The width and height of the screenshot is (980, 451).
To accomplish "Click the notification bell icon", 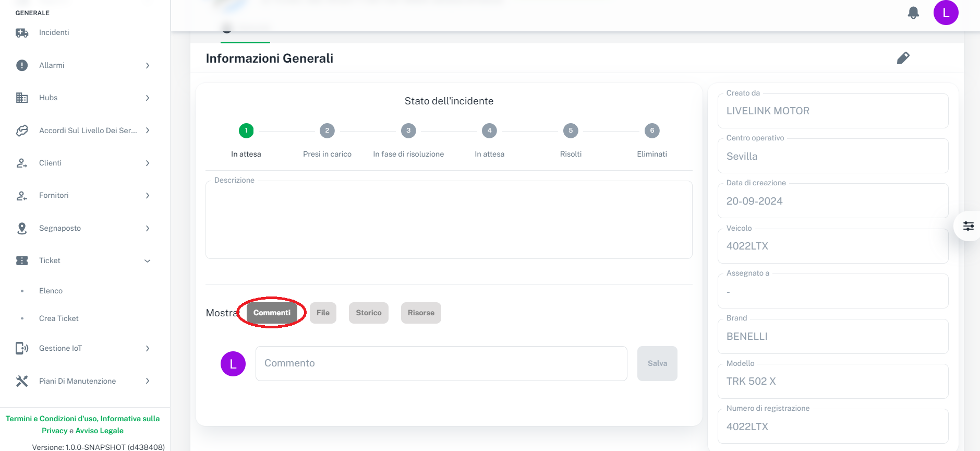I will click(913, 13).
